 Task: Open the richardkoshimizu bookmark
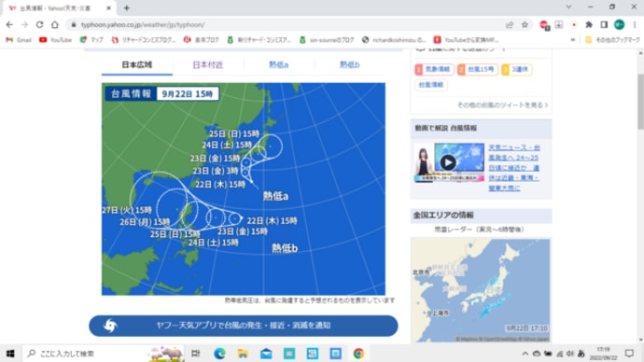[x=394, y=40]
